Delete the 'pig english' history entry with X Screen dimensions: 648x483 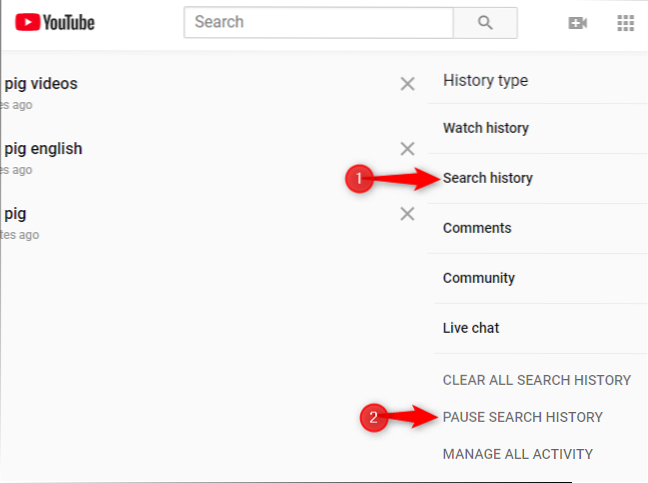pyautogui.click(x=407, y=149)
